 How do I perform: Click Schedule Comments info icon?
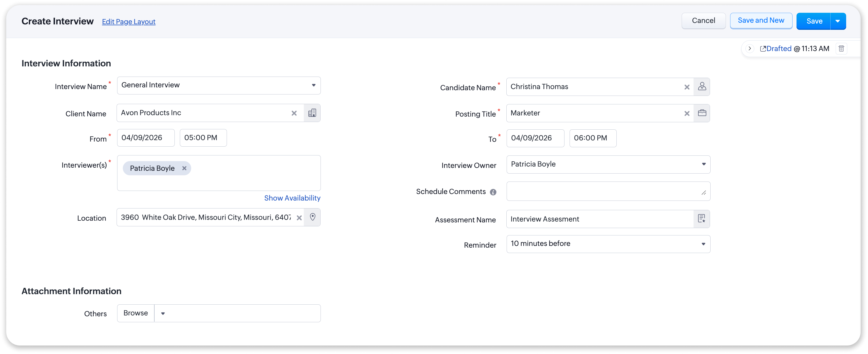(493, 192)
